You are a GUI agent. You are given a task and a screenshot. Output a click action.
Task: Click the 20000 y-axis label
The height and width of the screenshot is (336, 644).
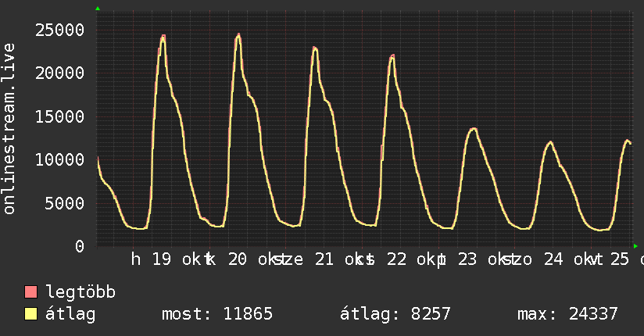point(59,73)
